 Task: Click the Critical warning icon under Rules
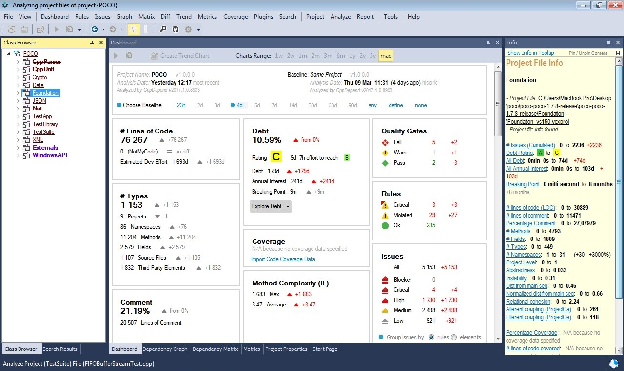point(385,205)
